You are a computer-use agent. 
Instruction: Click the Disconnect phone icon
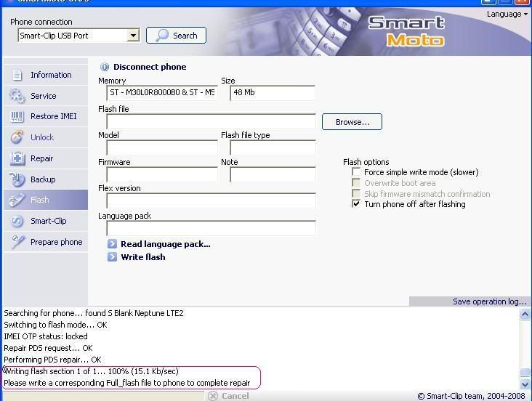tap(105, 67)
